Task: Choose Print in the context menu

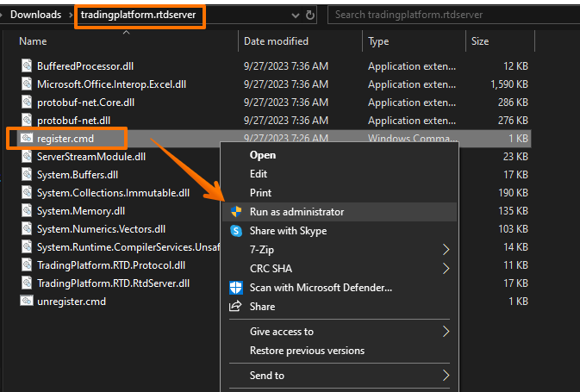Action: 260,193
